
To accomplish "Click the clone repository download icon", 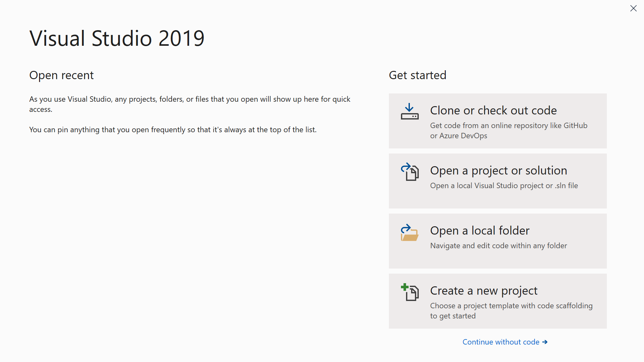I will tap(410, 111).
